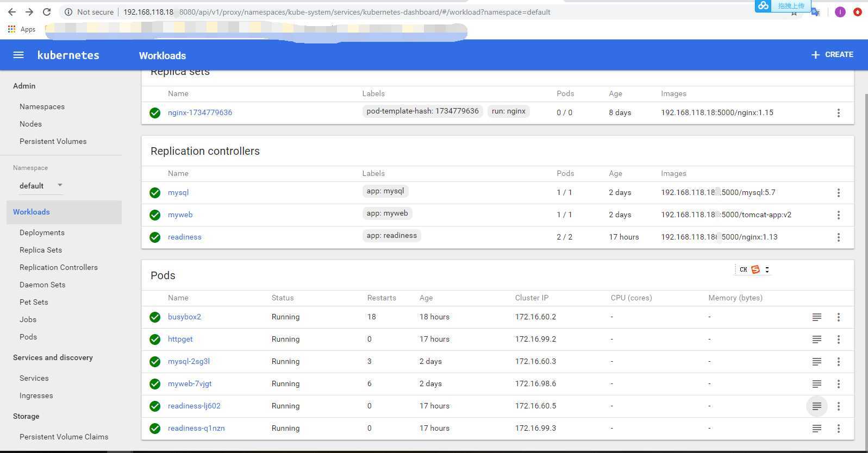
Task: Click the browser address bar URL
Action: click(337, 12)
